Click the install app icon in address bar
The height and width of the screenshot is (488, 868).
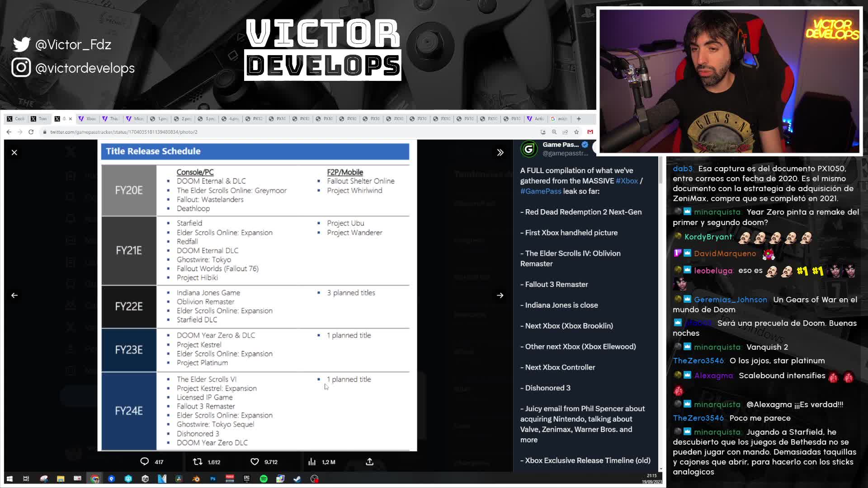tap(543, 132)
